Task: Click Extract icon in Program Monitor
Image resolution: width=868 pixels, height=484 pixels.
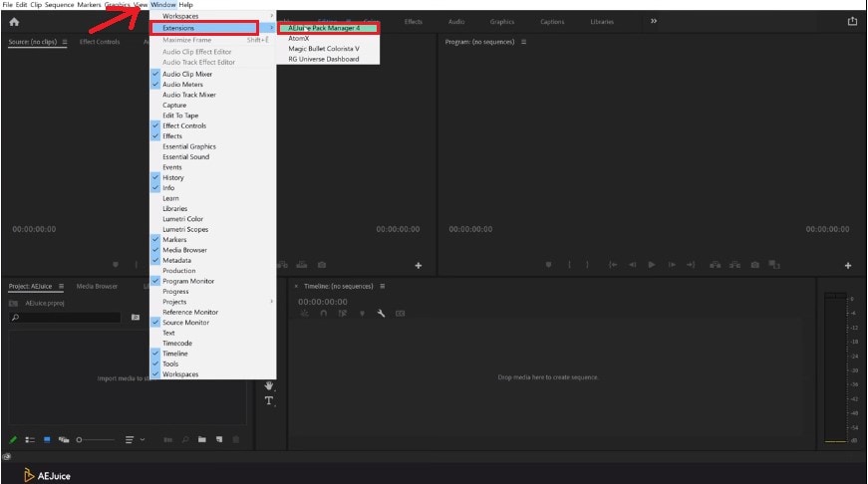Action: tap(734, 265)
